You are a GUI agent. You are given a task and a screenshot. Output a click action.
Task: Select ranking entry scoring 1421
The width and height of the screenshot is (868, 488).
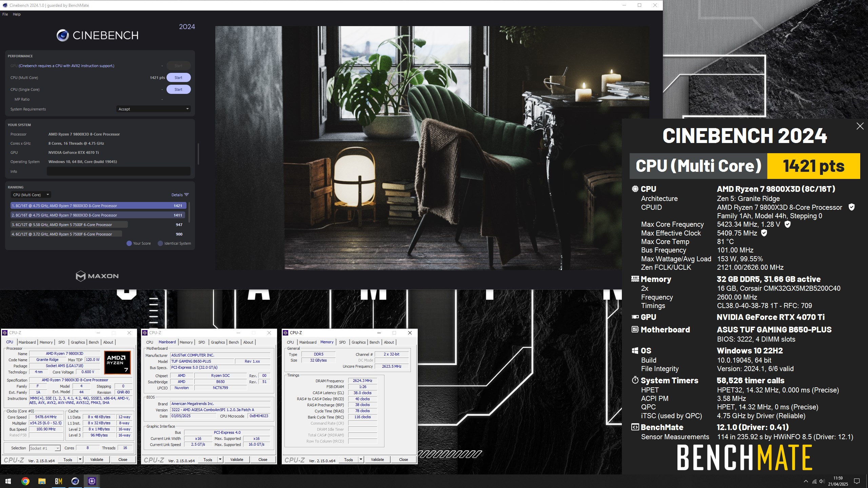pos(98,206)
